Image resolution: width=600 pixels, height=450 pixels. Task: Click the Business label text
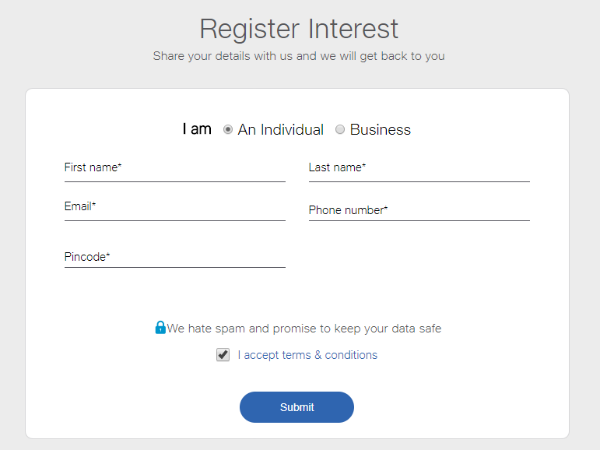pos(380,130)
